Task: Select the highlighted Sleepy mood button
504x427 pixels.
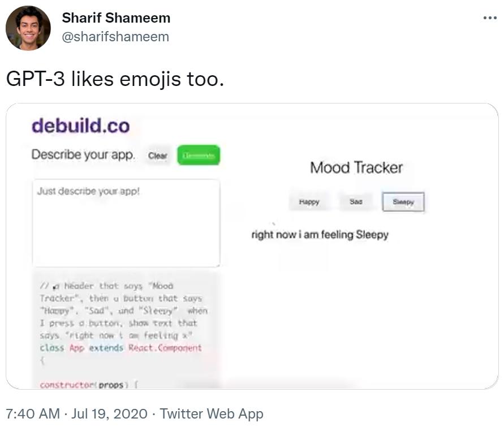Action: (403, 201)
